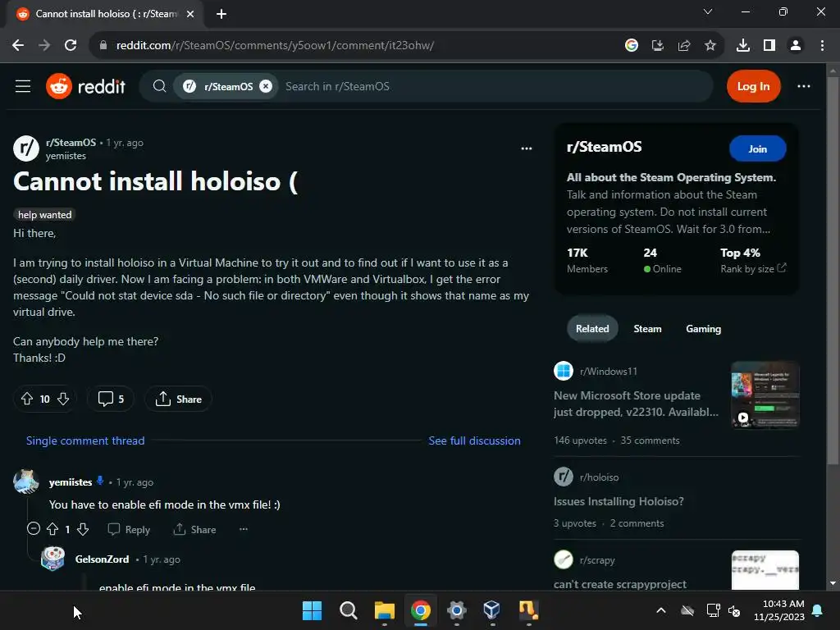Open a new Chrome tab
840x630 pixels.
point(221,14)
